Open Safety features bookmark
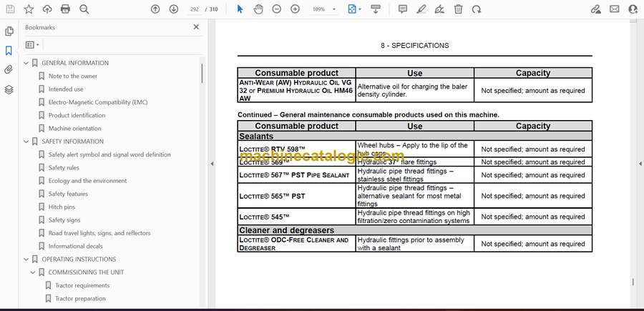 tap(68, 194)
